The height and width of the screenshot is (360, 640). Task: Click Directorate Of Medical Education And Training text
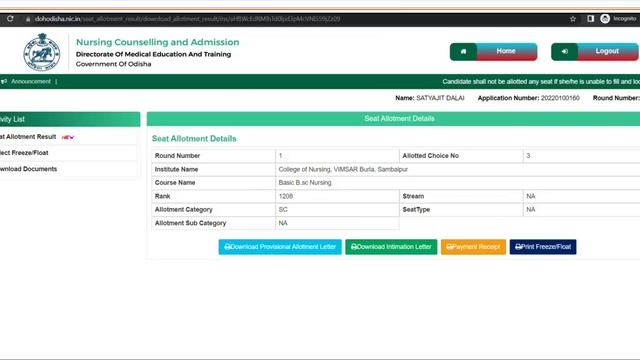(153, 54)
